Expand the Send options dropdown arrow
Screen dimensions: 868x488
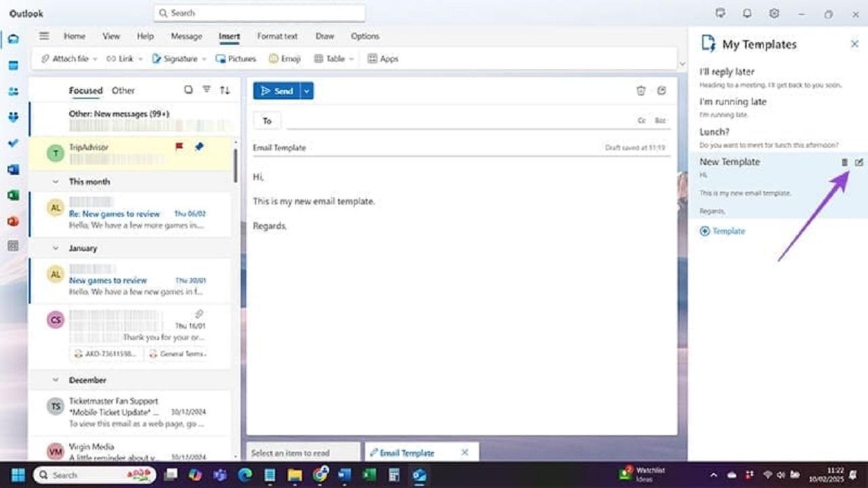[307, 91]
